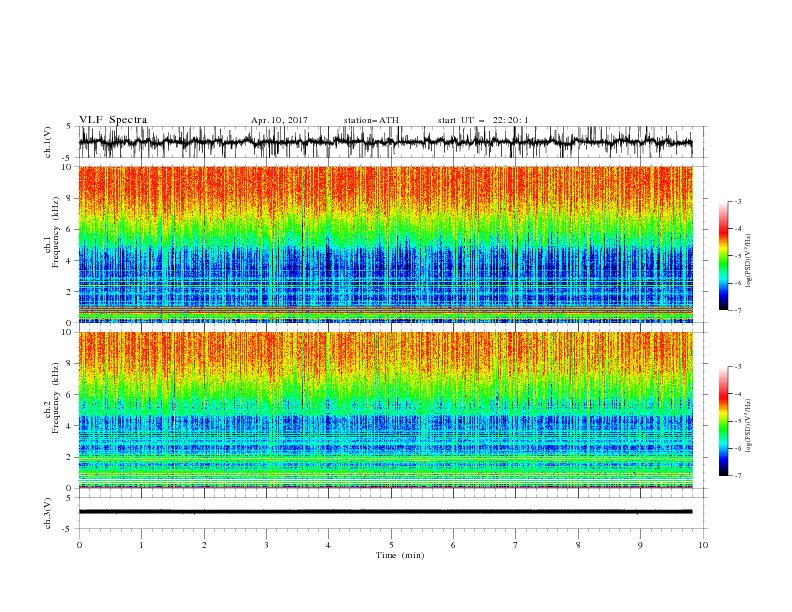Viewport: 792px width, 612px height.
Task: Click the "ch.3(V)" waveform axis label
Action: point(48,513)
